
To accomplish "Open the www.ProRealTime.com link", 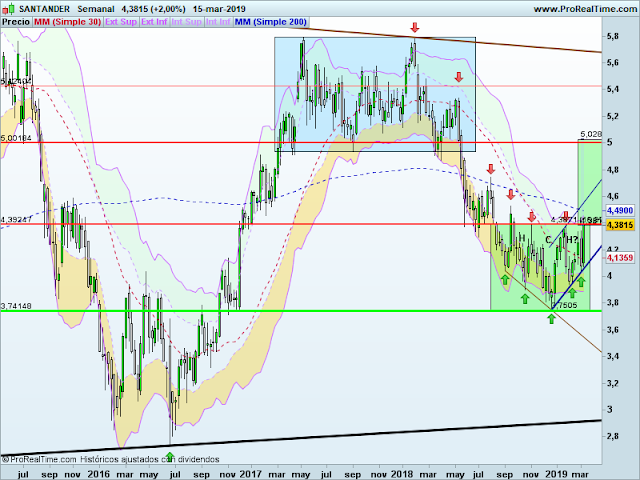I will click(585, 9).
